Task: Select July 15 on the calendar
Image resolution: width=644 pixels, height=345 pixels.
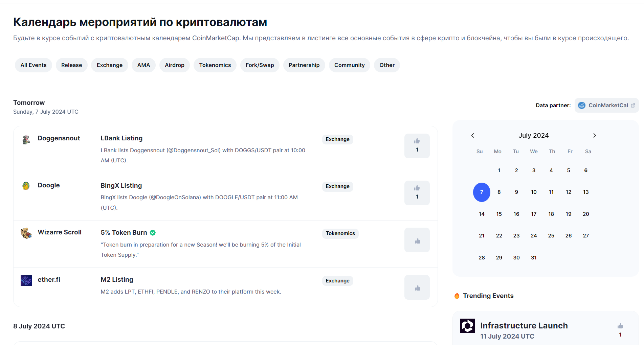Action: tap(499, 214)
